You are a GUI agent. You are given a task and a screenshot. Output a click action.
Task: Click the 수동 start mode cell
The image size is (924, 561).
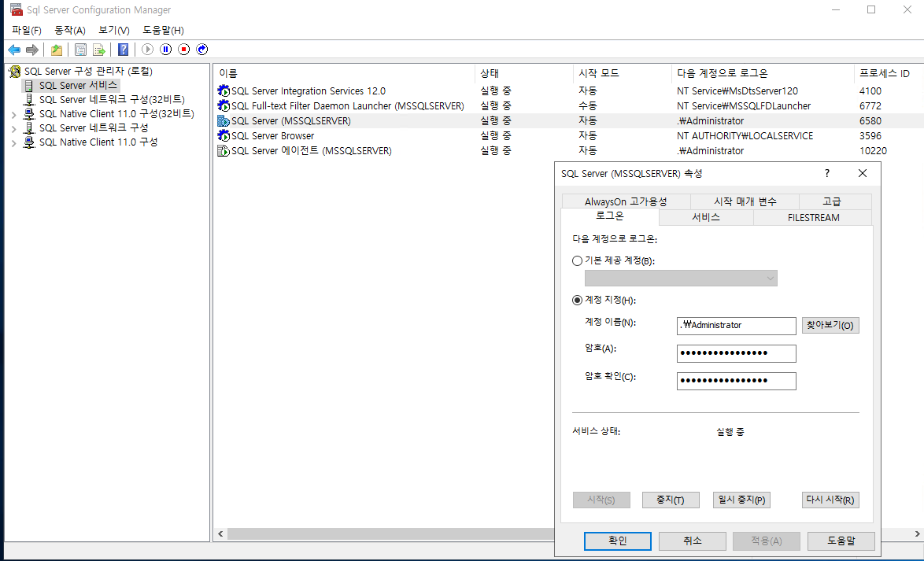[x=587, y=105]
